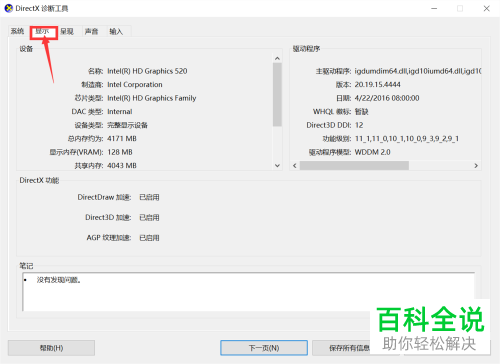Click the driver panel horizontal scrollbar thumb
This screenshot has width=500, height=364.
354,166
